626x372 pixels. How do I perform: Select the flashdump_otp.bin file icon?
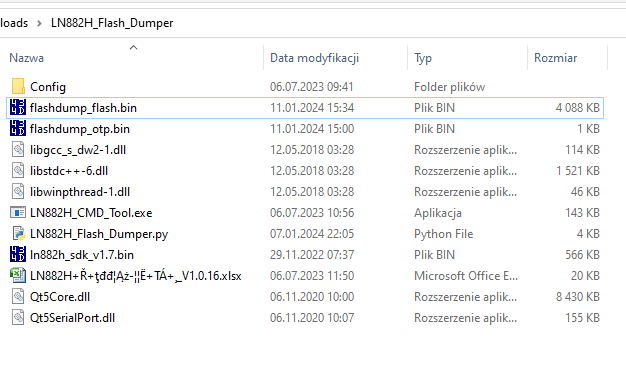[x=18, y=129]
